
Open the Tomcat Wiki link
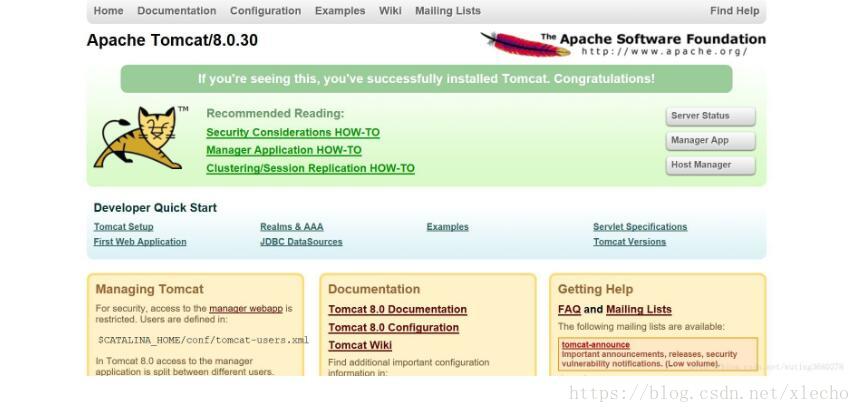click(x=360, y=346)
